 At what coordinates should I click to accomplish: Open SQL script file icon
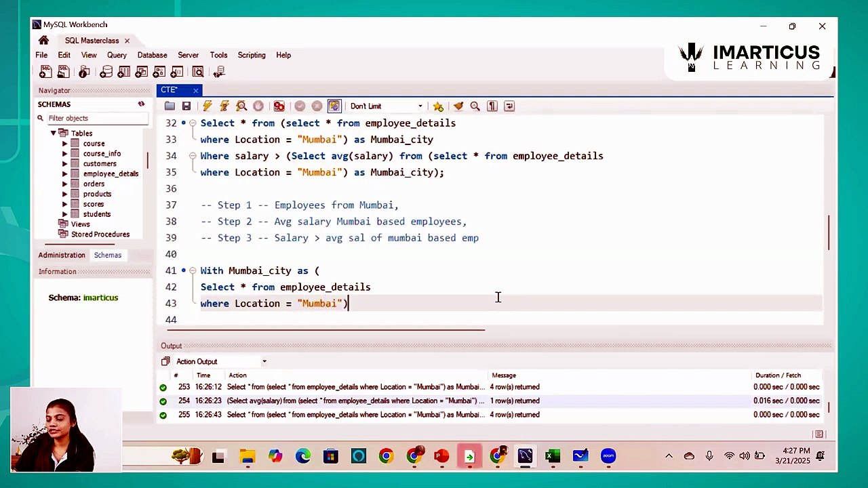tap(63, 71)
